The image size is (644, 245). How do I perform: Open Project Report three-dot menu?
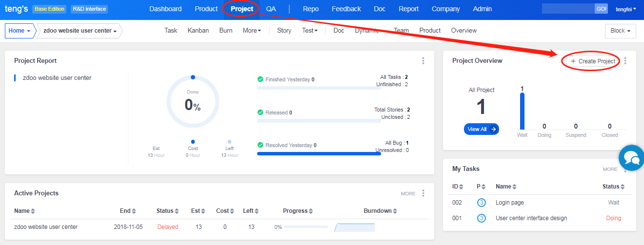point(423,61)
